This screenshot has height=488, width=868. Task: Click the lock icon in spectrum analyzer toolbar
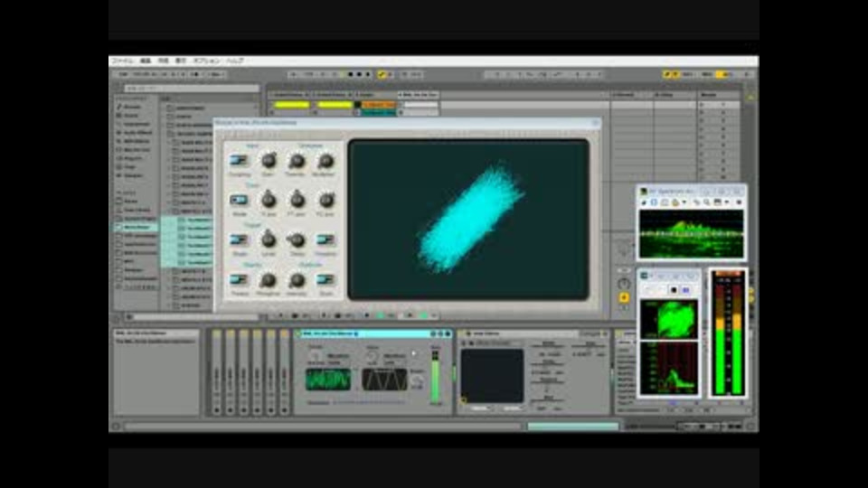click(x=675, y=202)
